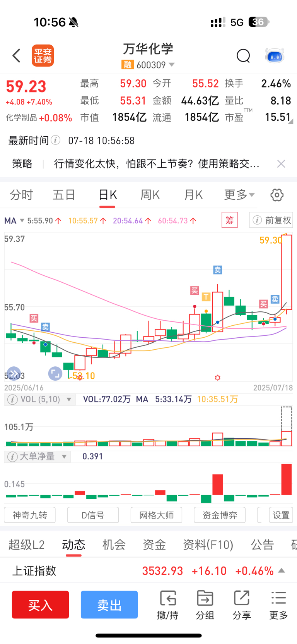Tap today's tall red candlestick
The image size is (297, 644).
pos(287,272)
